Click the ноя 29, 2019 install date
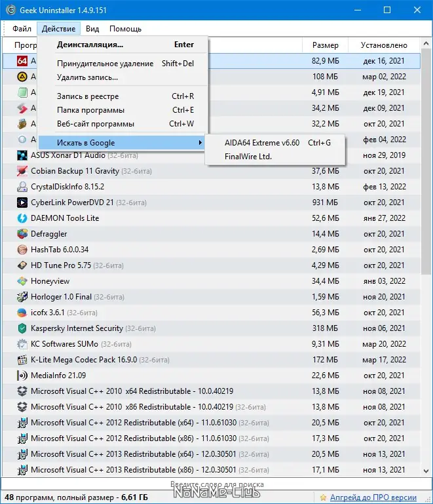This screenshot has width=433, height=504. point(384,155)
